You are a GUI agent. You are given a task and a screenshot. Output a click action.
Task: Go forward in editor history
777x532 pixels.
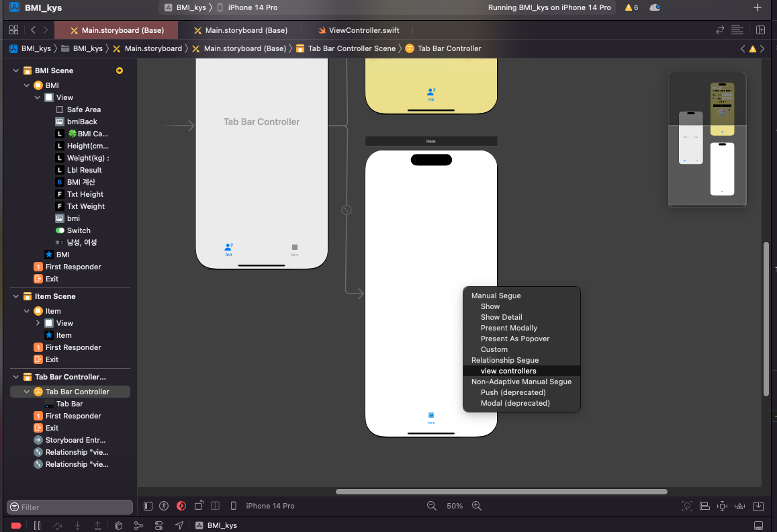(46, 30)
